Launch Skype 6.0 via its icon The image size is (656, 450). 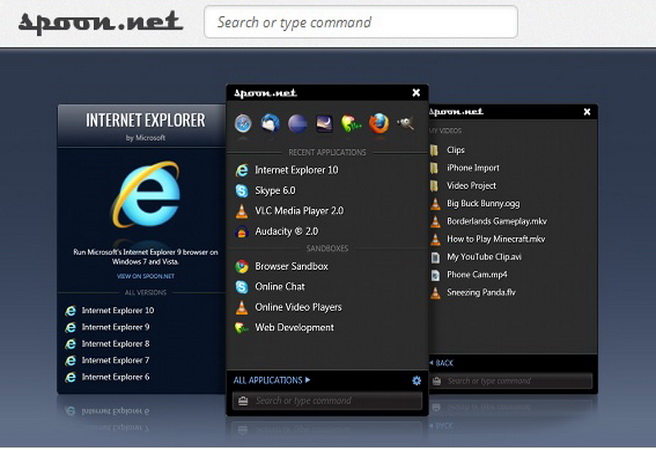[x=242, y=191]
